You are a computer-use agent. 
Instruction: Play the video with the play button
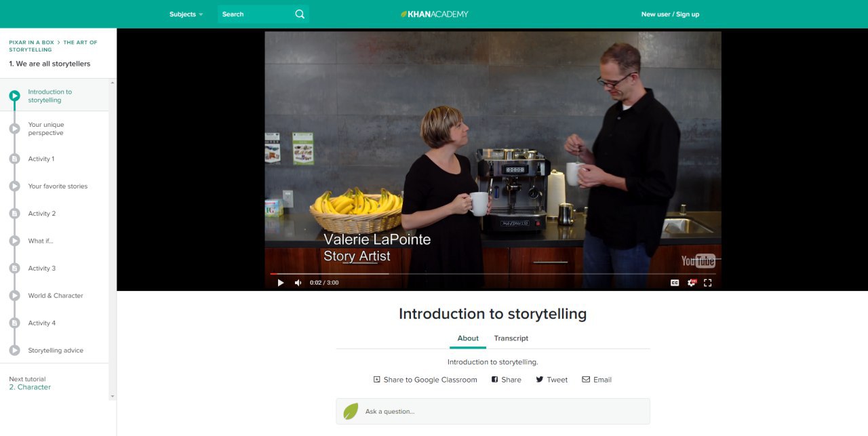[x=281, y=283]
